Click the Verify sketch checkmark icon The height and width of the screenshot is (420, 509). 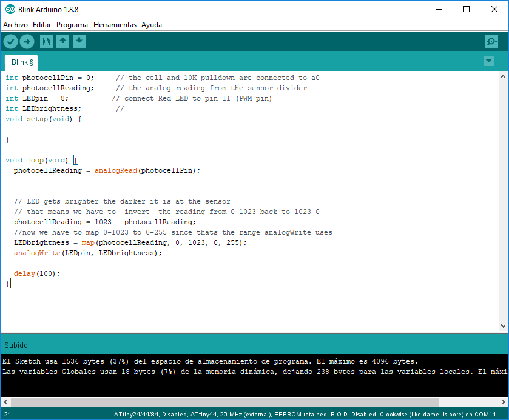[10, 41]
